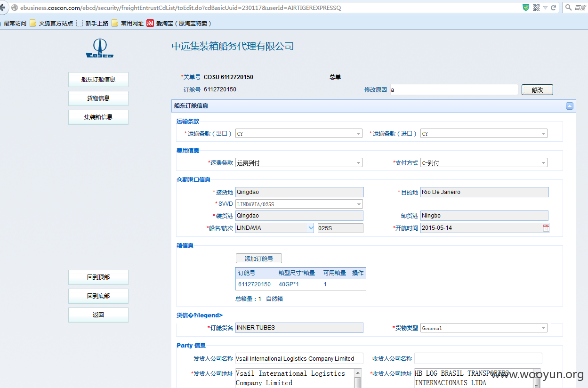Open the 运输条款（进口）dropdown
Viewport: 588px width, 388px height.
click(483, 134)
